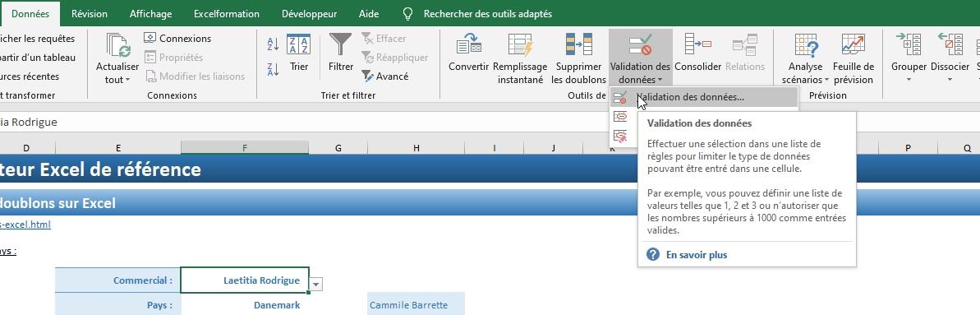Click the greyed Propriétés command

pos(174,57)
